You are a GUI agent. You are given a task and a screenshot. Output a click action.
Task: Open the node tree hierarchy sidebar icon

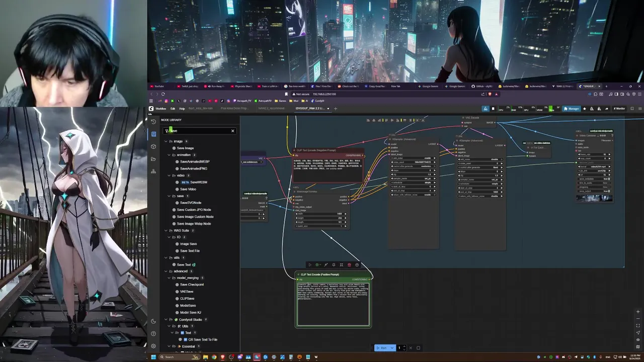(153, 171)
